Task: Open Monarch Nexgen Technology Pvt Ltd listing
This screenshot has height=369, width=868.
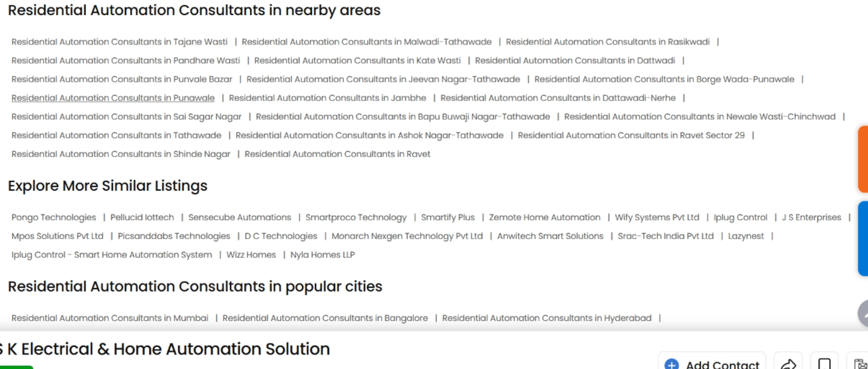Action: pyautogui.click(x=407, y=236)
